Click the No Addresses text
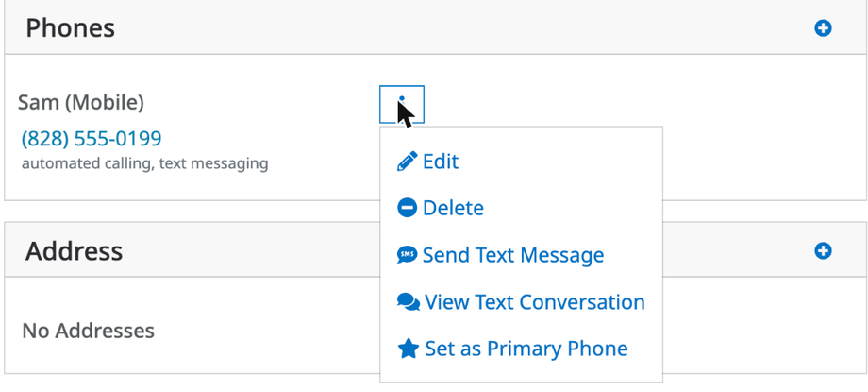 tap(88, 331)
